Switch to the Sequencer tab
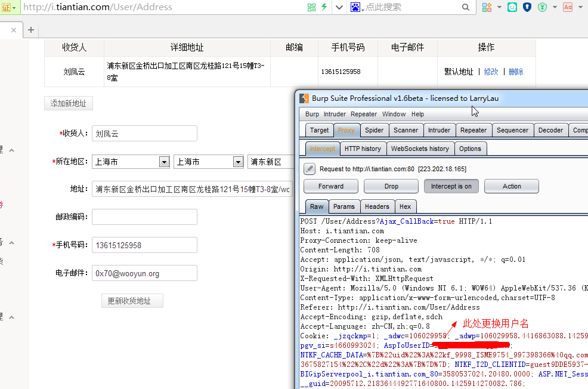 [x=512, y=130]
